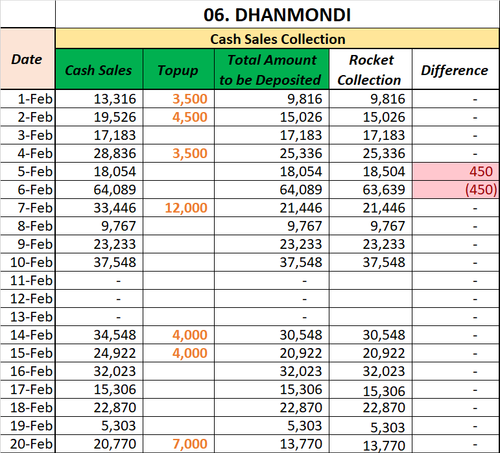Click the 11-Feb date cell
This screenshot has height=453, width=500.
(27, 280)
